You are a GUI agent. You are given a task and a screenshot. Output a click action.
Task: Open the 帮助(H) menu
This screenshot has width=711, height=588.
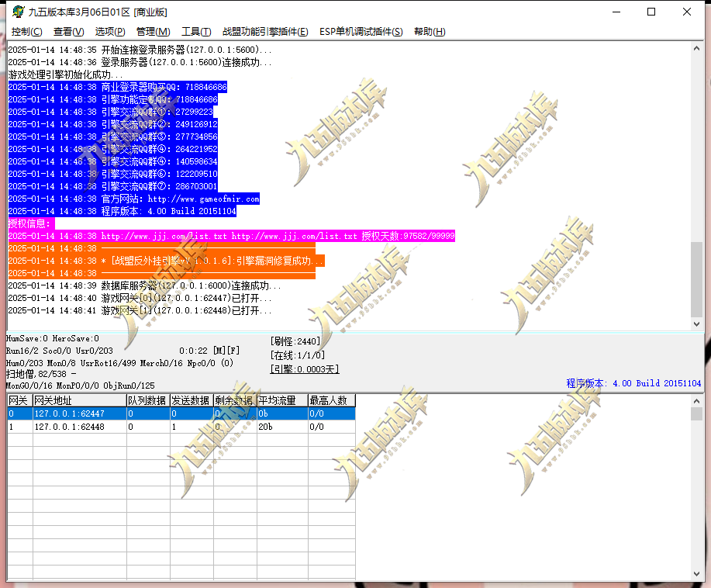click(x=430, y=32)
